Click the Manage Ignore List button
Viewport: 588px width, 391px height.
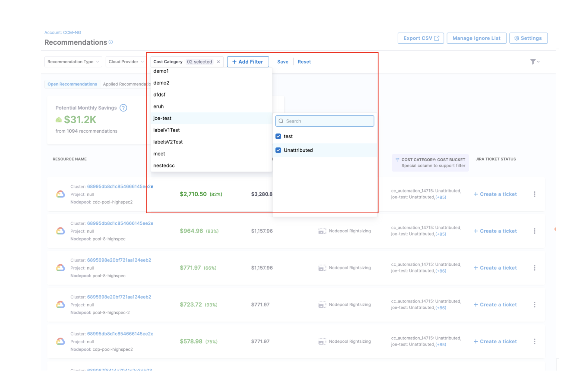point(476,38)
